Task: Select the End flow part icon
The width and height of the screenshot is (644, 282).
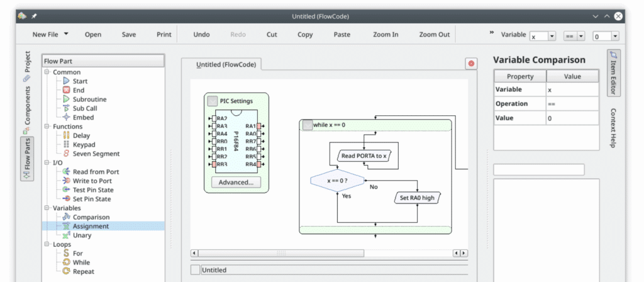Action: [x=66, y=91]
